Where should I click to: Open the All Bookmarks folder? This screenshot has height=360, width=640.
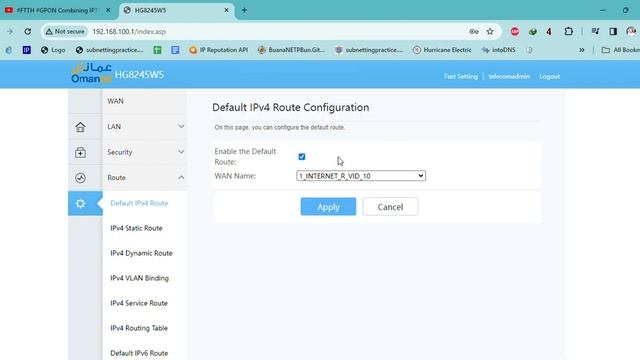click(621, 50)
